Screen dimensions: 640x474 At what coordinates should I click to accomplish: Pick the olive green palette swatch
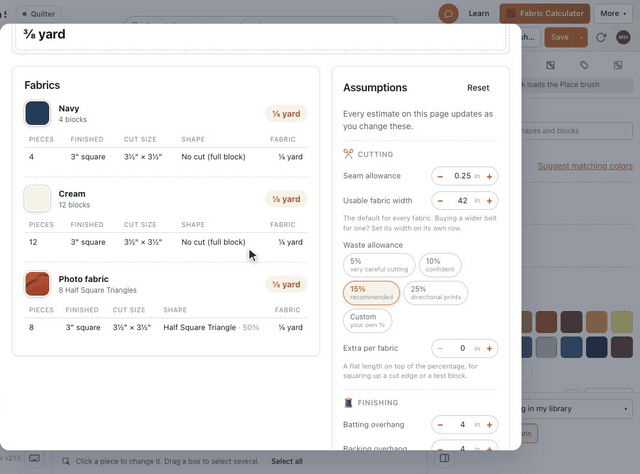point(622,322)
